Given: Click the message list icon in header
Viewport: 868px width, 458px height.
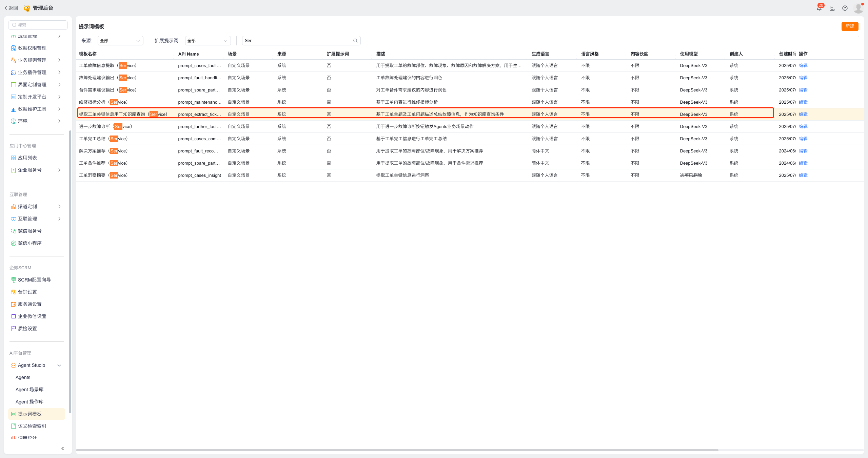Looking at the screenshot, I should tap(832, 8).
